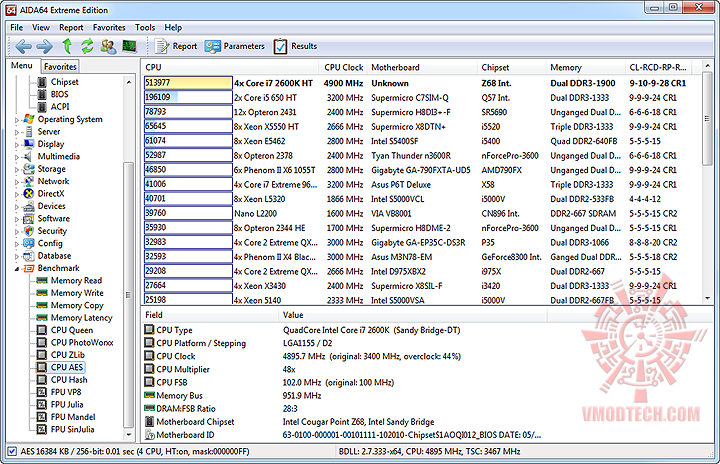Select the Memory Latency benchmark
The image size is (720, 464).
tap(75, 317)
